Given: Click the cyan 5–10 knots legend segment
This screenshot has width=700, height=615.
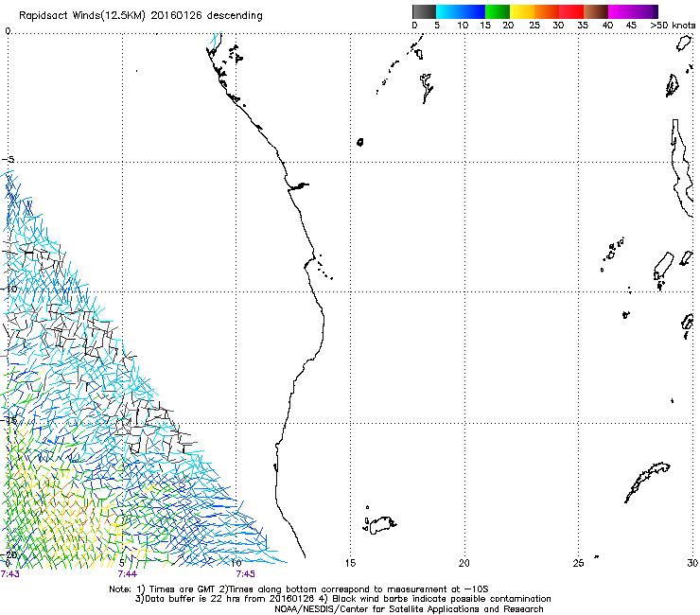Looking at the screenshot, I should 446,11.
